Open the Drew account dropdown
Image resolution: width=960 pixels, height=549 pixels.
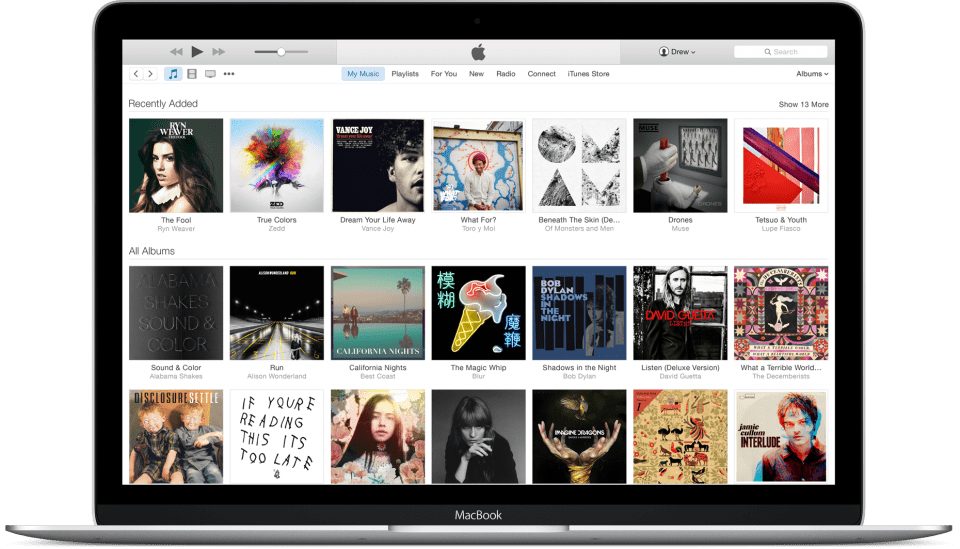coord(677,52)
